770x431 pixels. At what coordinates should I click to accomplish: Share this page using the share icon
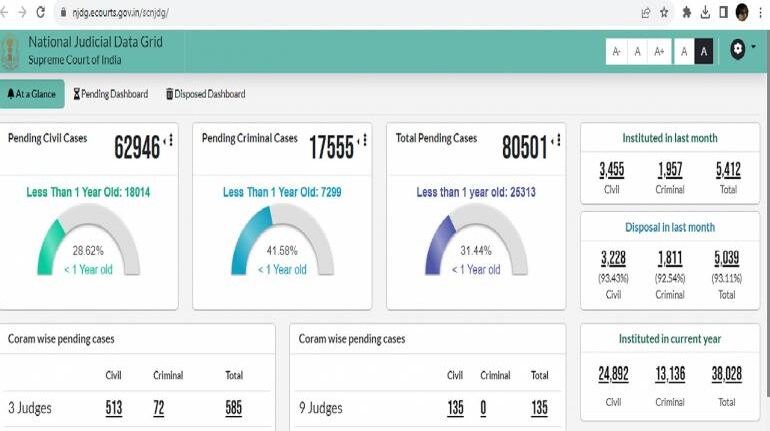pos(646,13)
